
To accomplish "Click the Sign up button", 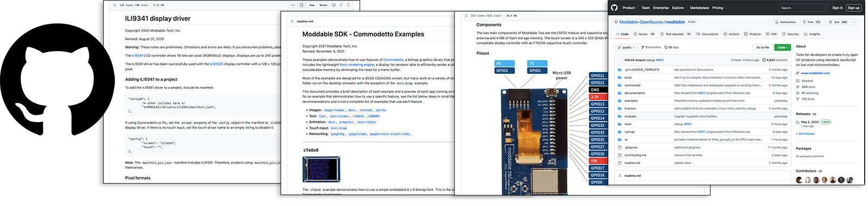I will point(854,8).
